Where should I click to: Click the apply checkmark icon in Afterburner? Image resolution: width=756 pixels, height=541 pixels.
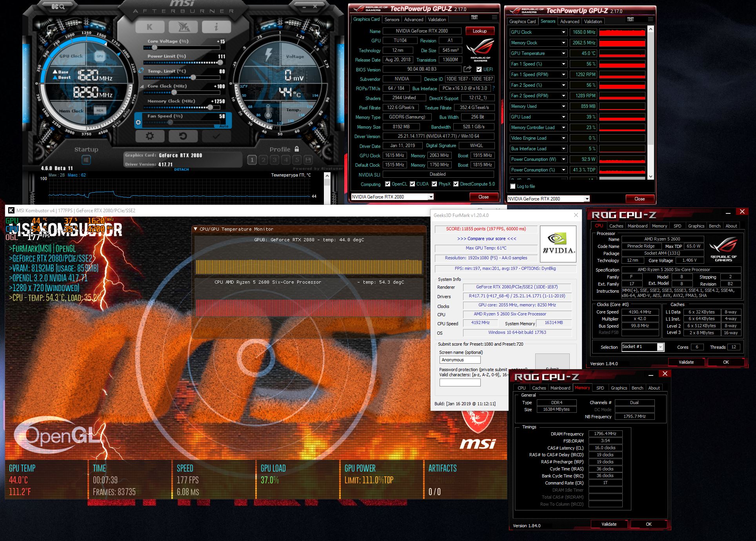point(216,136)
